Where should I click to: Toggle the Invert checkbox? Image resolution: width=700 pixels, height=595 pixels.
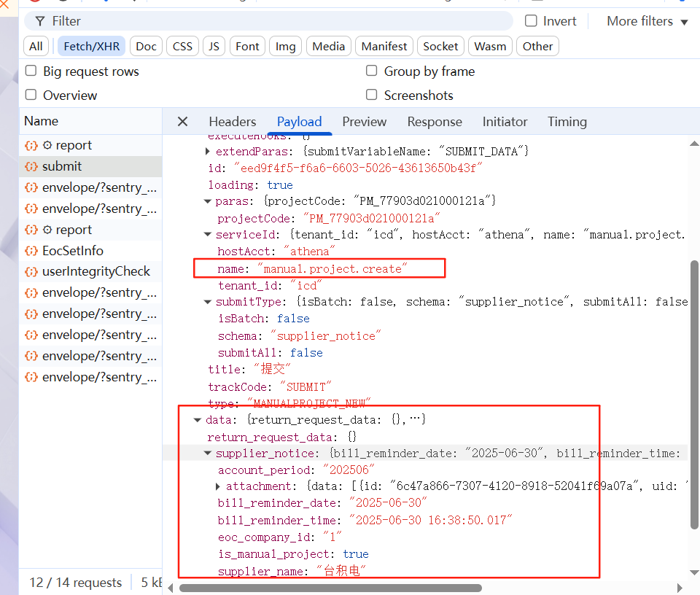coord(531,20)
